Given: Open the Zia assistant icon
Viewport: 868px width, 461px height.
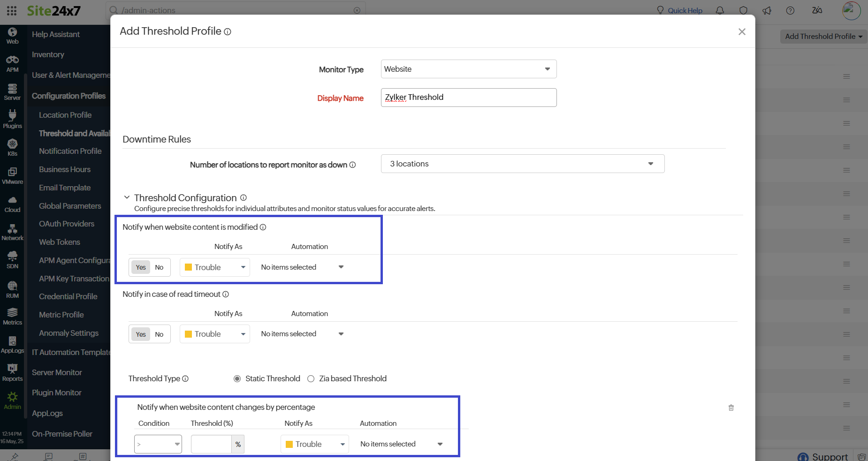Looking at the screenshot, I should pyautogui.click(x=817, y=10).
